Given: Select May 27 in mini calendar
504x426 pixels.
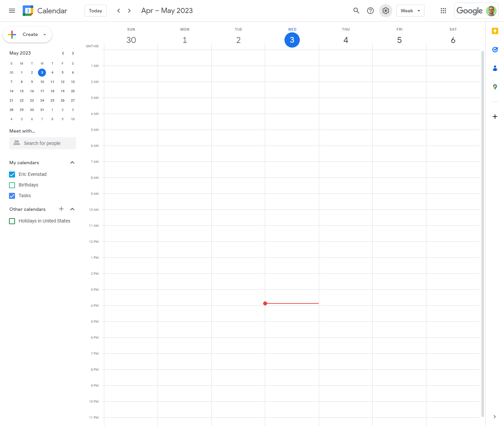Looking at the screenshot, I should [x=73, y=101].
